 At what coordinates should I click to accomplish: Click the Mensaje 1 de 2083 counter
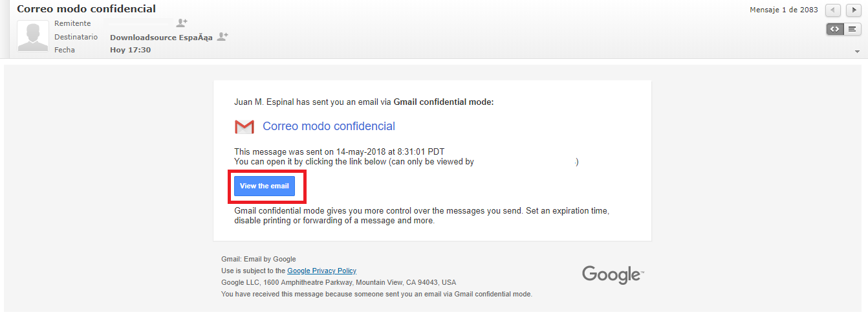pyautogui.click(x=784, y=10)
